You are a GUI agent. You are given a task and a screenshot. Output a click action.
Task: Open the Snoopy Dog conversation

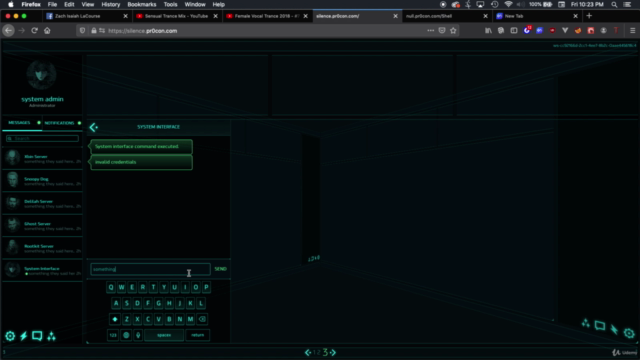(42, 180)
